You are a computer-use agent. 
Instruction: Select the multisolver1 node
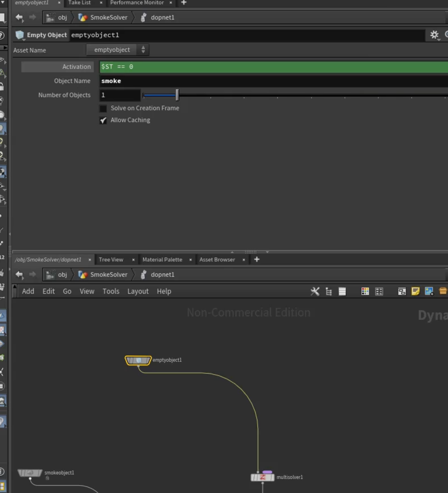(262, 477)
